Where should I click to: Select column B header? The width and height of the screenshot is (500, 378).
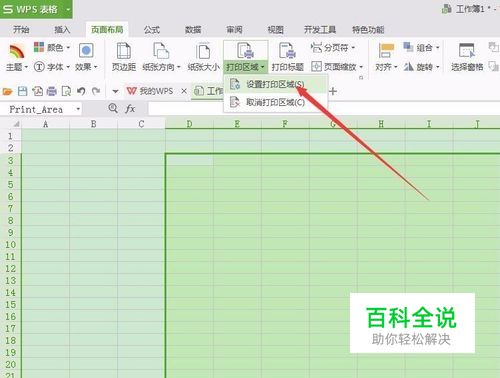(x=94, y=124)
